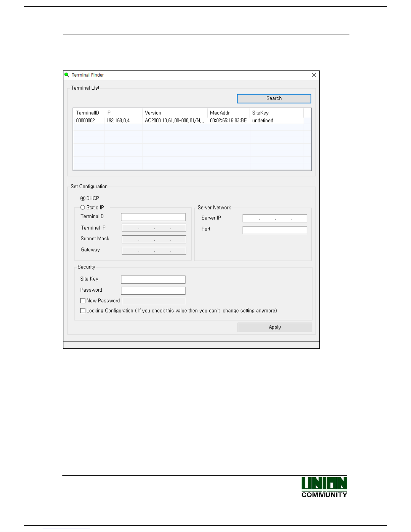Viewport: 411px width, 532px height.
Task: Select the Static IP radio option
Action: pos(83,207)
